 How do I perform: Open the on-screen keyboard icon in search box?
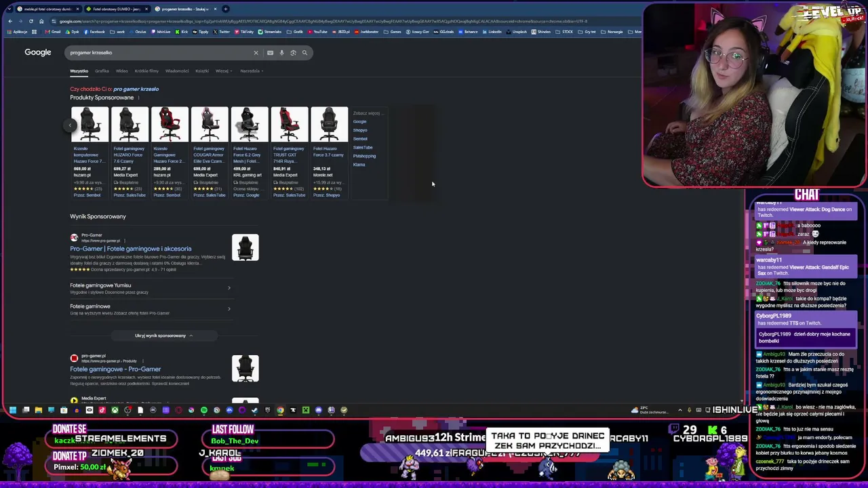click(x=270, y=52)
